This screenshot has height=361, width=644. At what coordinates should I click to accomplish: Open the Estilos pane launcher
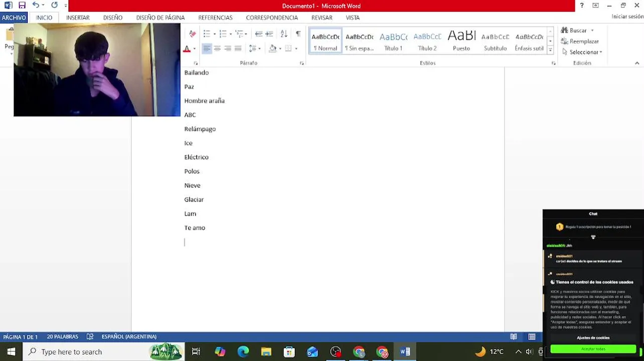(x=554, y=63)
